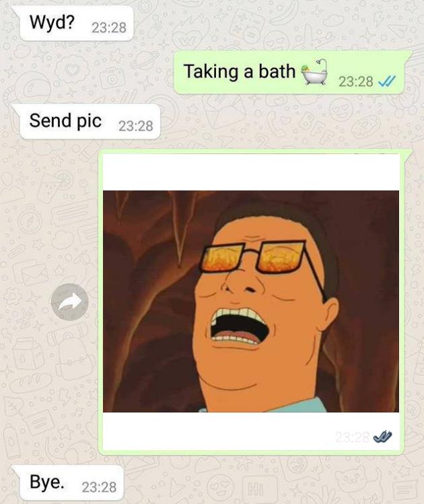This screenshot has width=424, height=504.
Task: Tap blue double-check on bath message
Action: [x=387, y=81]
